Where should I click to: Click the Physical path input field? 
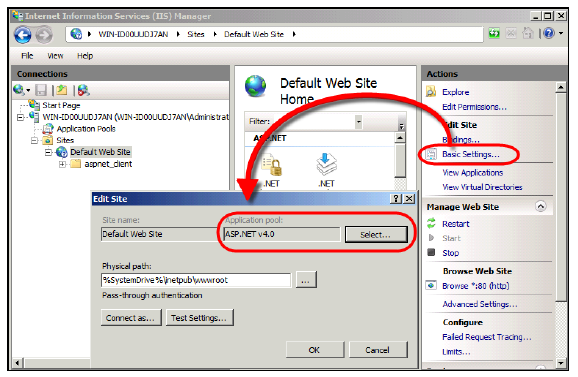pos(196,280)
